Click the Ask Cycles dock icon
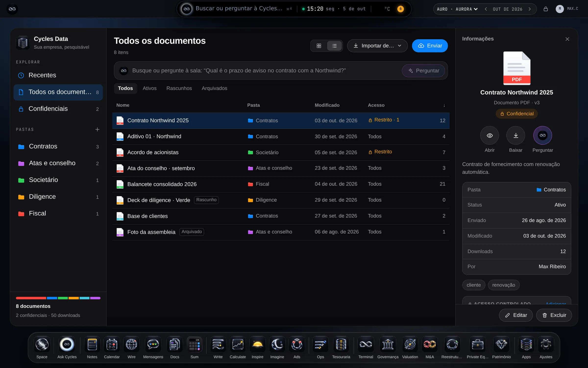Viewport: 588px width, 368px height. click(x=67, y=344)
